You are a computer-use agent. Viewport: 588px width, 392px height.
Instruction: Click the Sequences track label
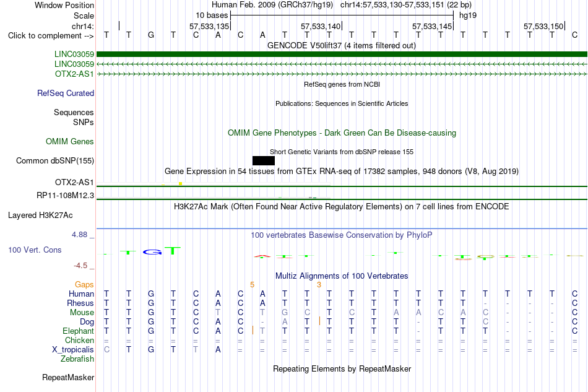74,112
